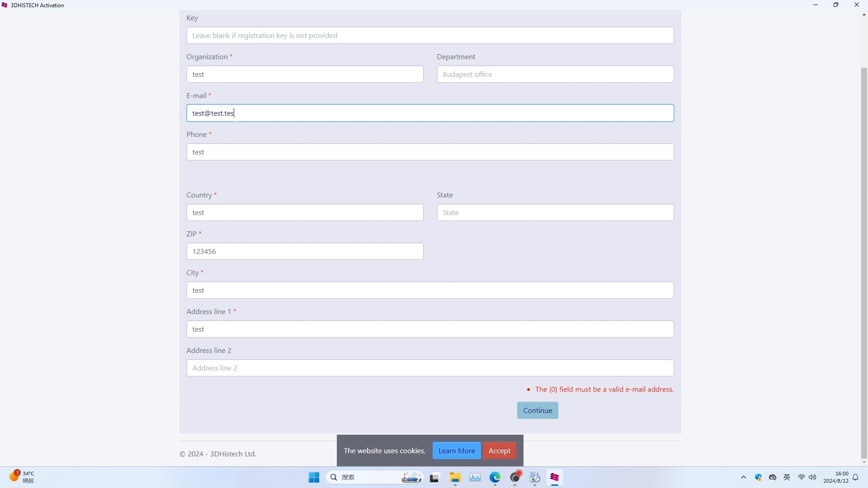This screenshot has width=868, height=488.
Task: Open Windows Start menu
Action: [x=314, y=478]
